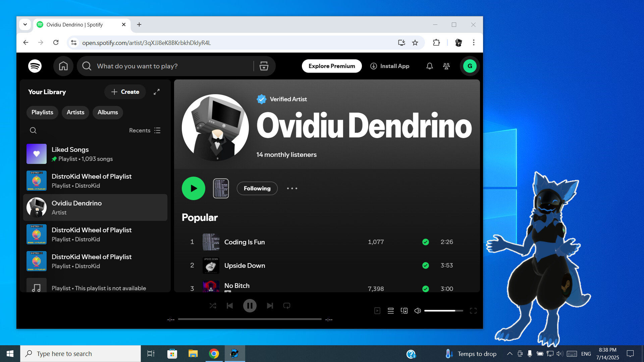
Task: Click search field What do you want to play
Action: [168, 66]
